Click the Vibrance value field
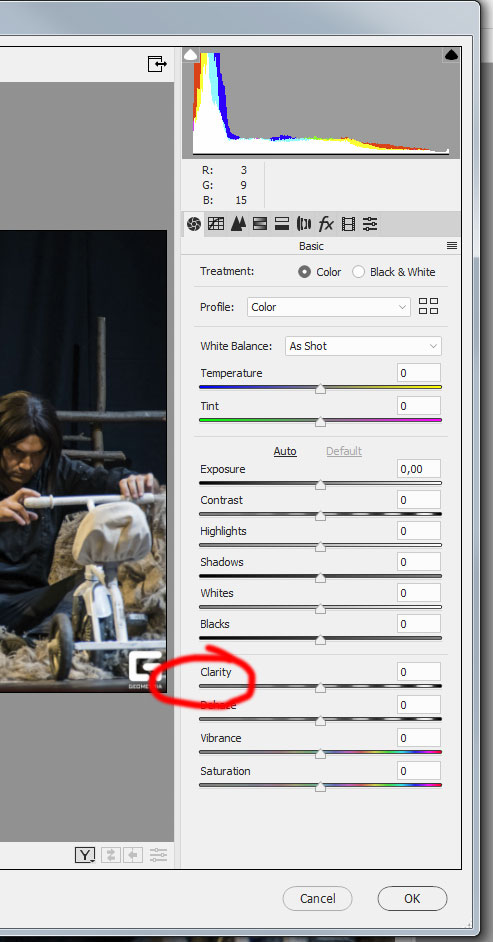493x942 pixels. [419, 738]
